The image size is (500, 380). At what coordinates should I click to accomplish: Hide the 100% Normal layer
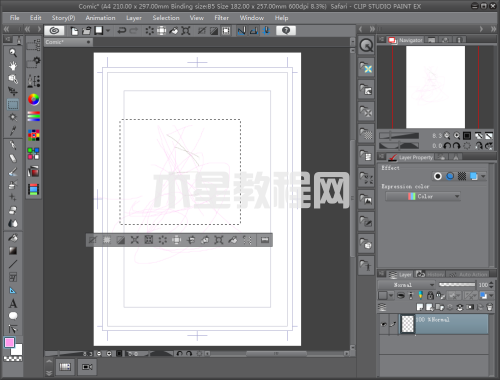pos(384,324)
